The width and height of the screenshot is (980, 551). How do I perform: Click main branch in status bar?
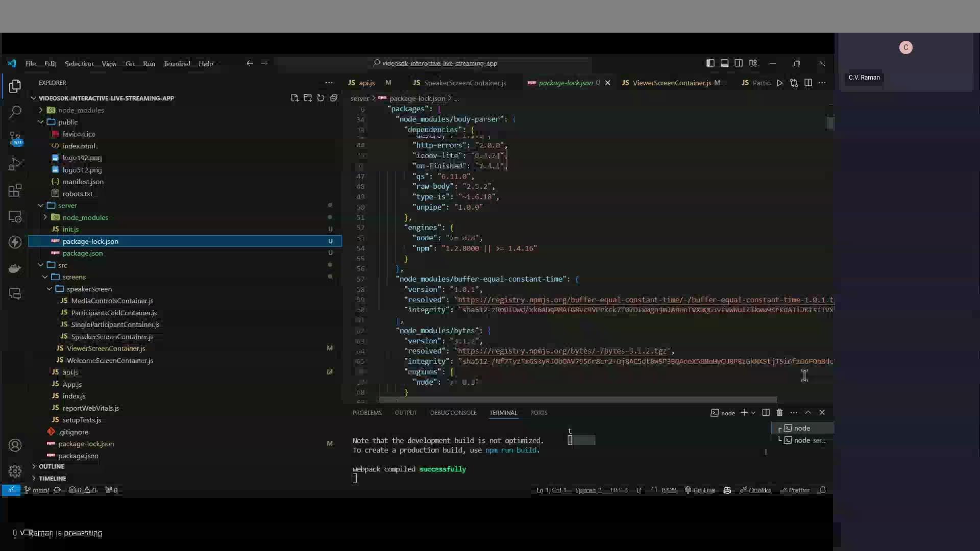click(37, 490)
